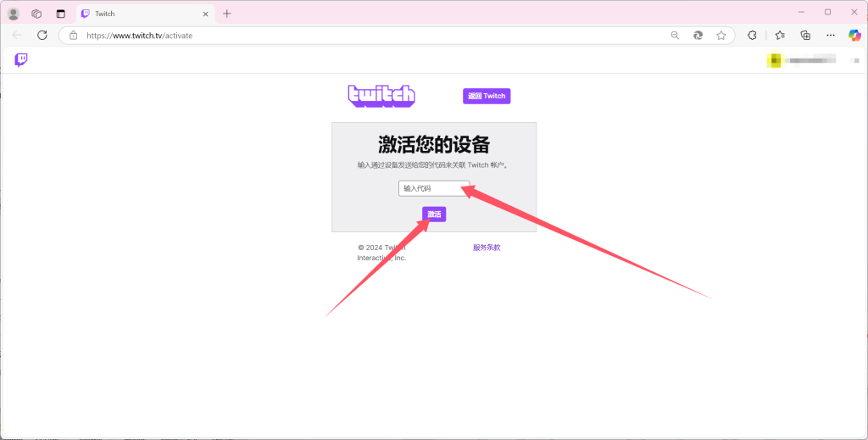Open the Edge workspaces icon
868x440 pixels.
(x=36, y=14)
